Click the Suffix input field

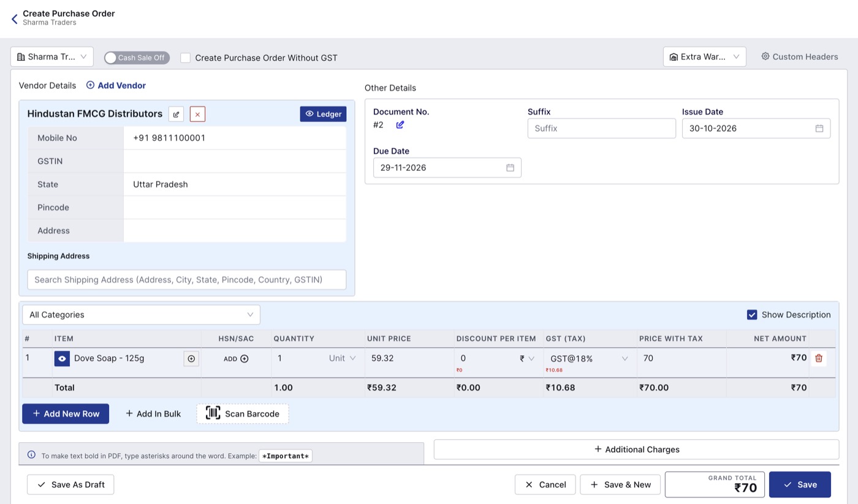[602, 129]
